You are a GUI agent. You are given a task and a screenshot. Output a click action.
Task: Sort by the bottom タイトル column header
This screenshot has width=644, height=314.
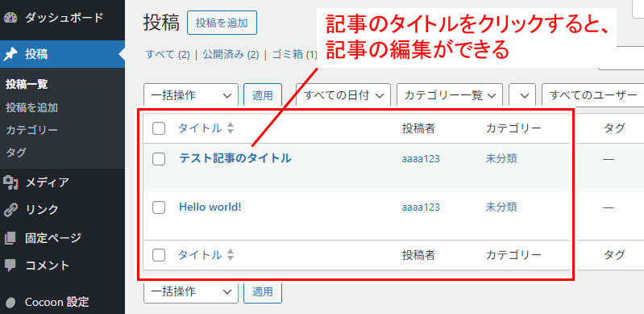pos(200,255)
